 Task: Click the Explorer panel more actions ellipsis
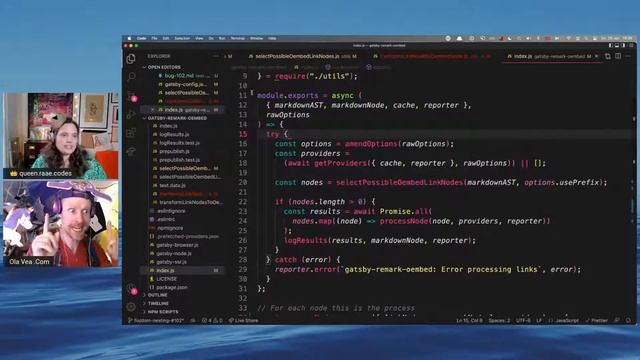(216, 56)
